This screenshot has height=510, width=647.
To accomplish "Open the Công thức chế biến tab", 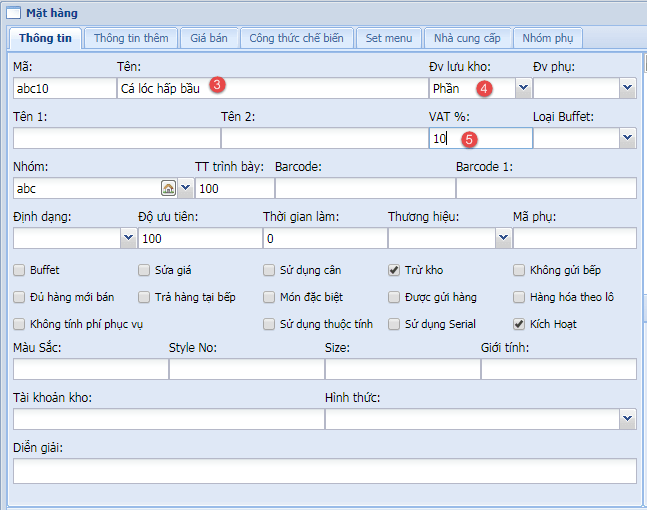I will [x=296, y=38].
